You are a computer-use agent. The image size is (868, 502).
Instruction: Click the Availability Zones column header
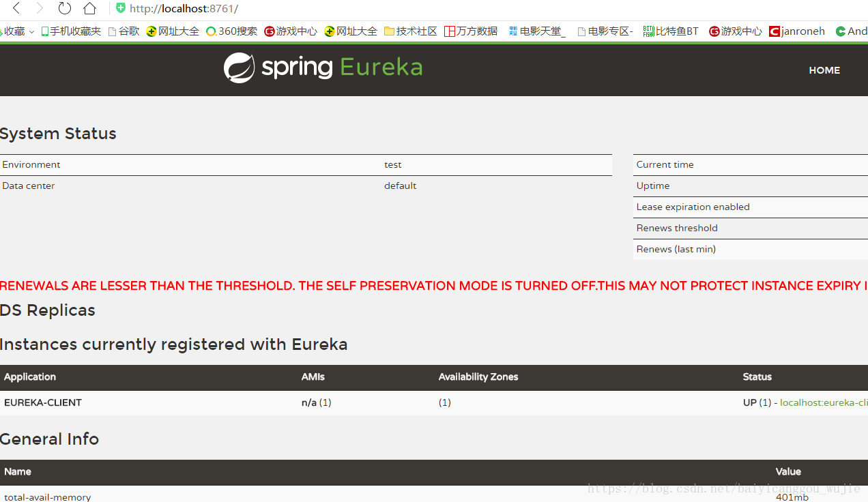tap(478, 376)
